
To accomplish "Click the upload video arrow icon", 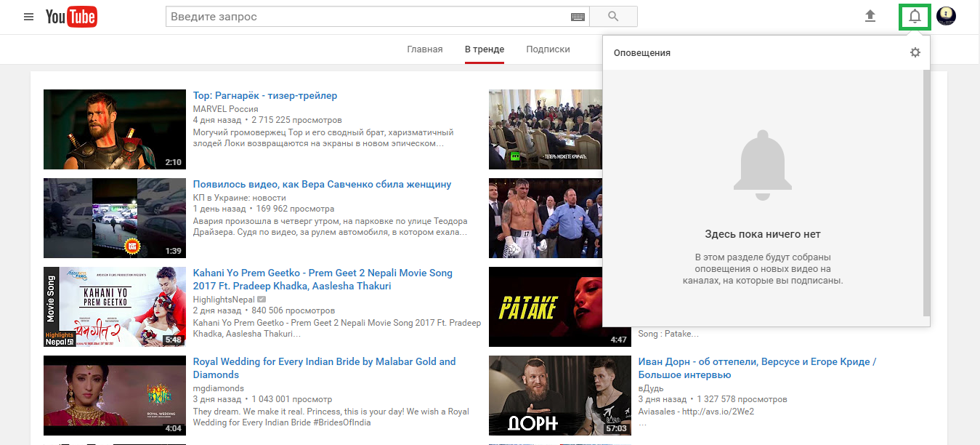I will [x=870, y=16].
